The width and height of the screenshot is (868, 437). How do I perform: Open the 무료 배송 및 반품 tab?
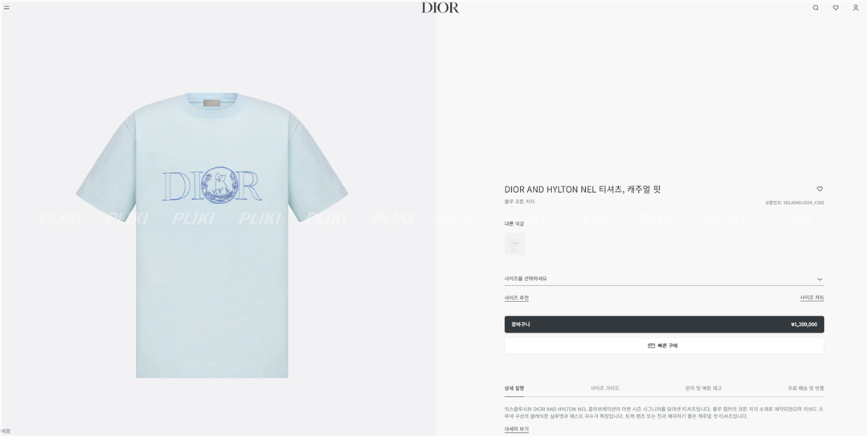[x=806, y=388]
